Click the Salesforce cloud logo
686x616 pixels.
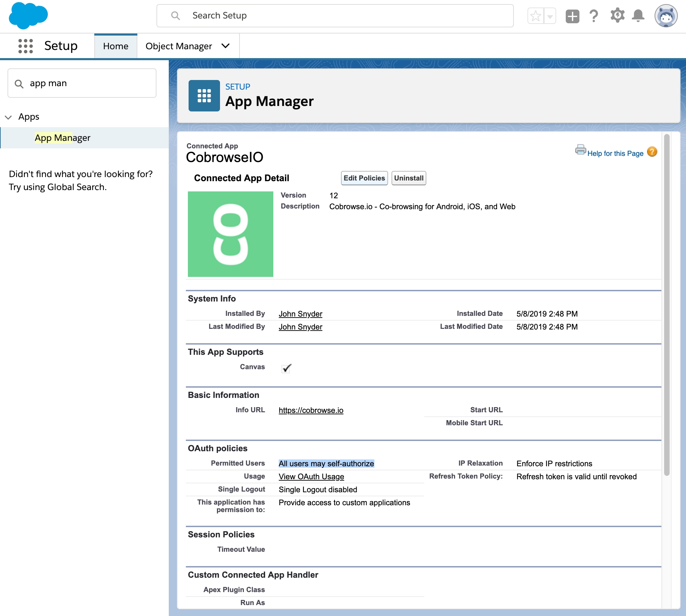click(x=28, y=15)
